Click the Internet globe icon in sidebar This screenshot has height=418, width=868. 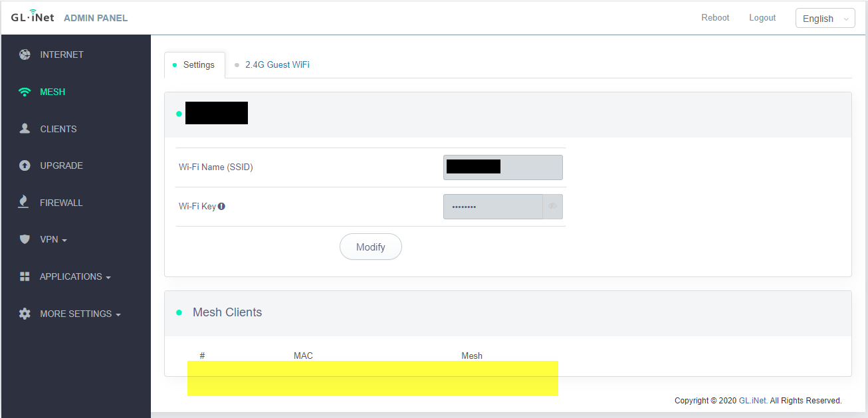click(25, 54)
